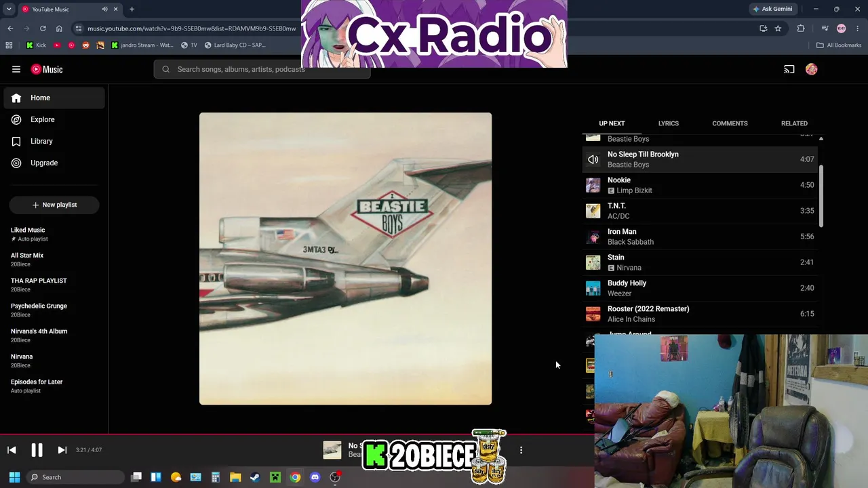Click the Windows taskbar Search box
Screen dimensions: 868x488
click(75, 477)
